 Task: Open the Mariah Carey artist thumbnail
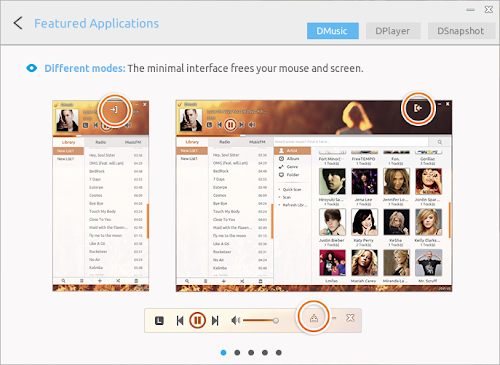[x=364, y=263]
